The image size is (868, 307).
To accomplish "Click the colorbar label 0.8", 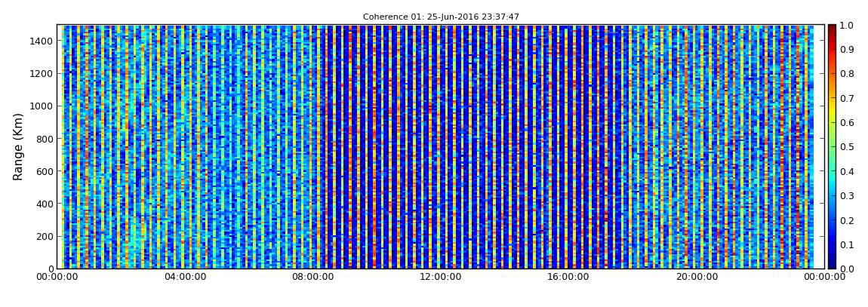I will (847, 74).
